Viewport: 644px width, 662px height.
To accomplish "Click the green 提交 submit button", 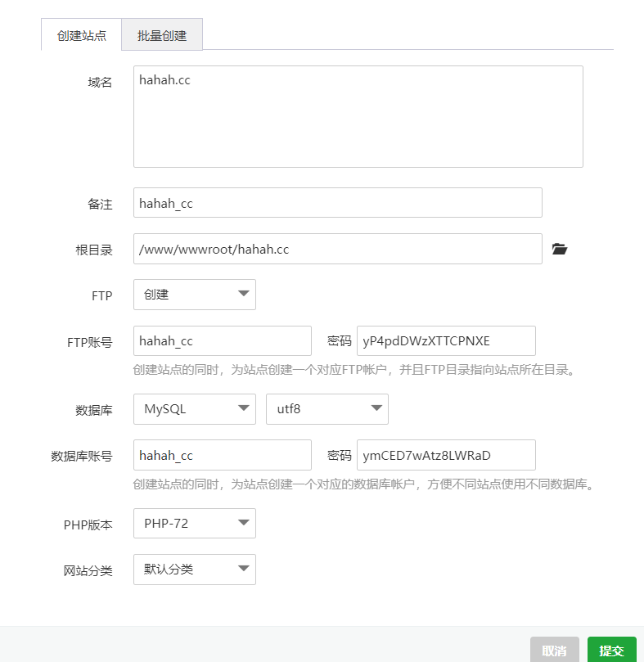I will 611,651.
